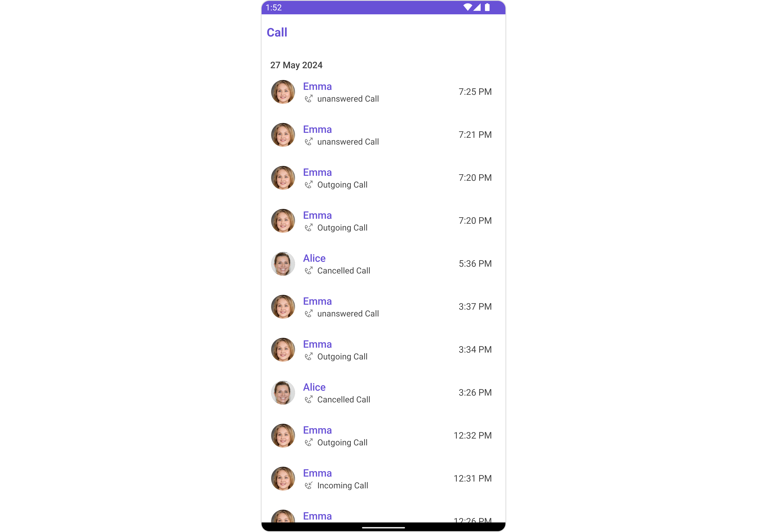
Task: Select Emma's name on the 3:37 PM unanswered call
Action: (x=317, y=301)
